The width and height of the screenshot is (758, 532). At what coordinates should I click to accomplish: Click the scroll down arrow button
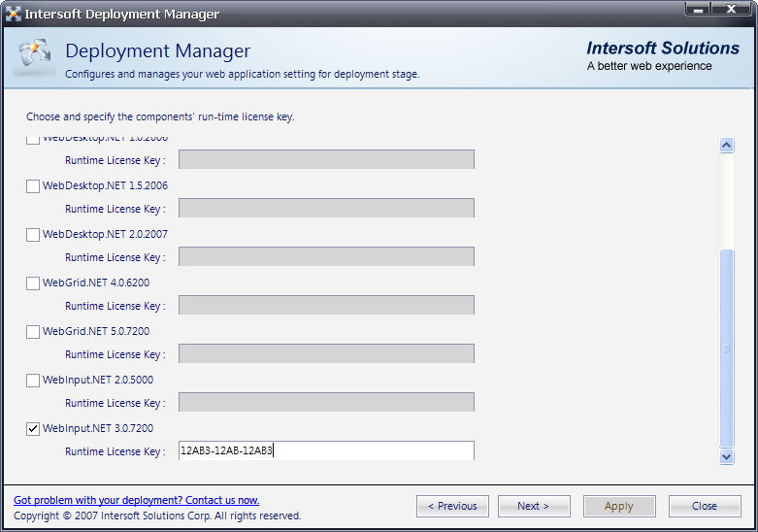click(x=726, y=455)
